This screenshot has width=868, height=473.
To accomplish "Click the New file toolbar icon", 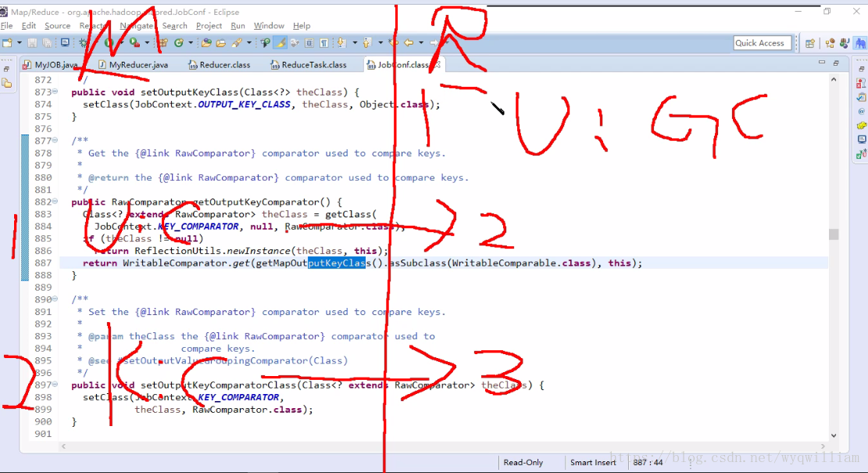I will click(7, 43).
